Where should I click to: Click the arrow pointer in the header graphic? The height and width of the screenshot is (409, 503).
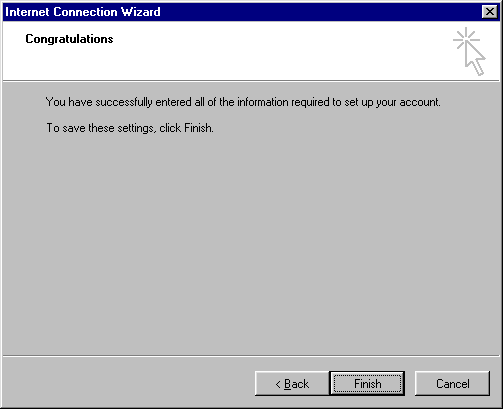(x=475, y=59)
